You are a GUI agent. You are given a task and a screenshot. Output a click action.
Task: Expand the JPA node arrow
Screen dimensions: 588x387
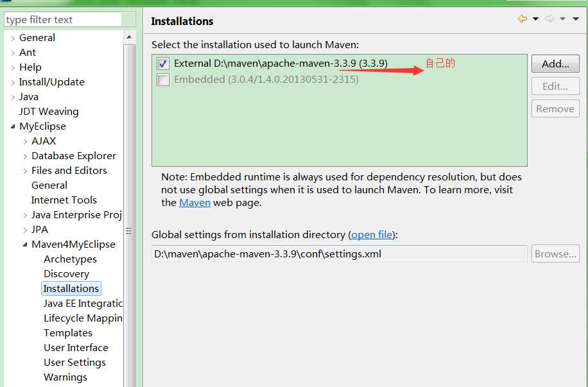coord(25,230)
